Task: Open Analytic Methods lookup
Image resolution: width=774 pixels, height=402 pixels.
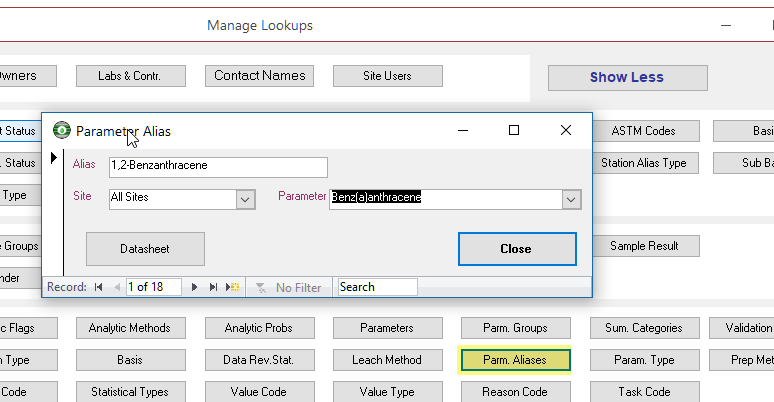Action: pyautogui.click(x=131, y=328)
